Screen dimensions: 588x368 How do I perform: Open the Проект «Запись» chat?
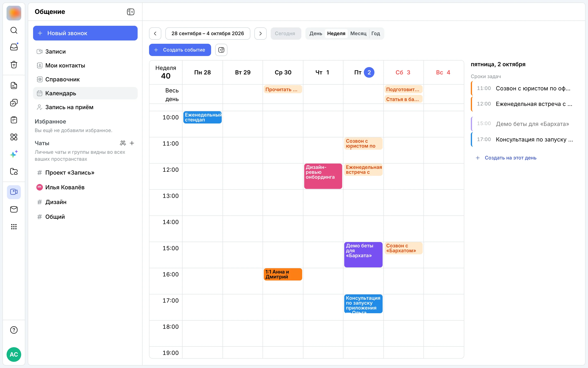[x=85, y=173]
